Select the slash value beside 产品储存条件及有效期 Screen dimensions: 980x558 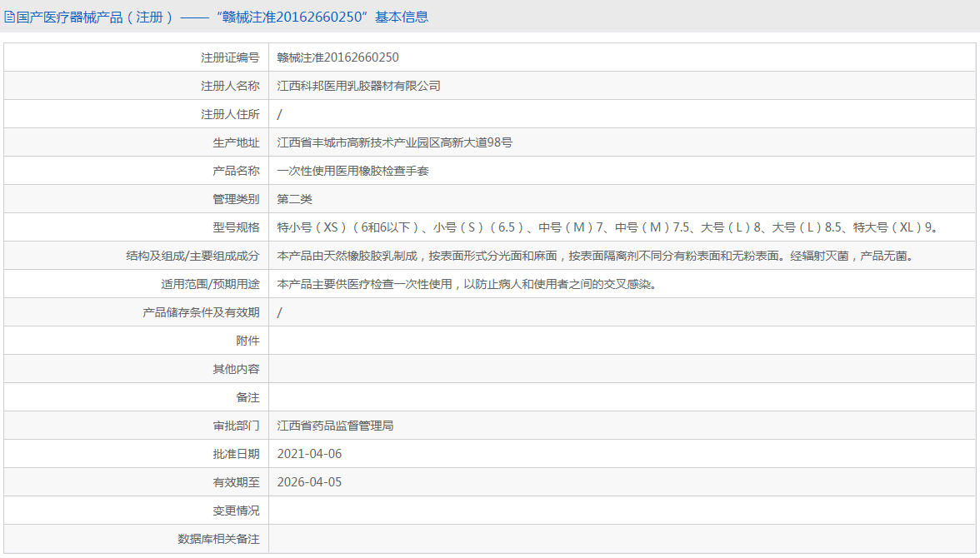point(279,312)
